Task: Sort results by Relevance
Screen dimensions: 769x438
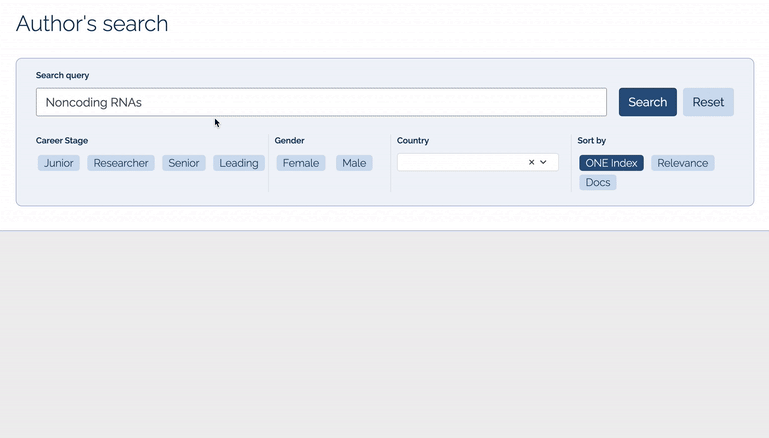Action: click(x=682, y=163)
